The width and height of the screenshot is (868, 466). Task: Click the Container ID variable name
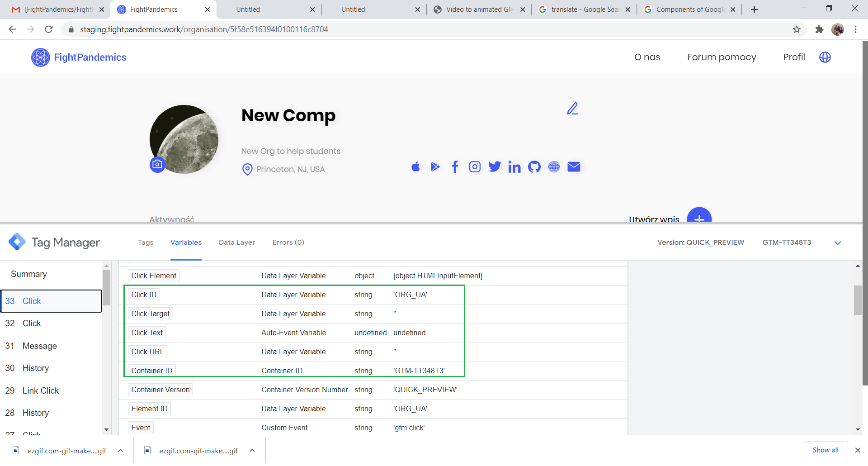pyautogui.click(x=152, y=371)
